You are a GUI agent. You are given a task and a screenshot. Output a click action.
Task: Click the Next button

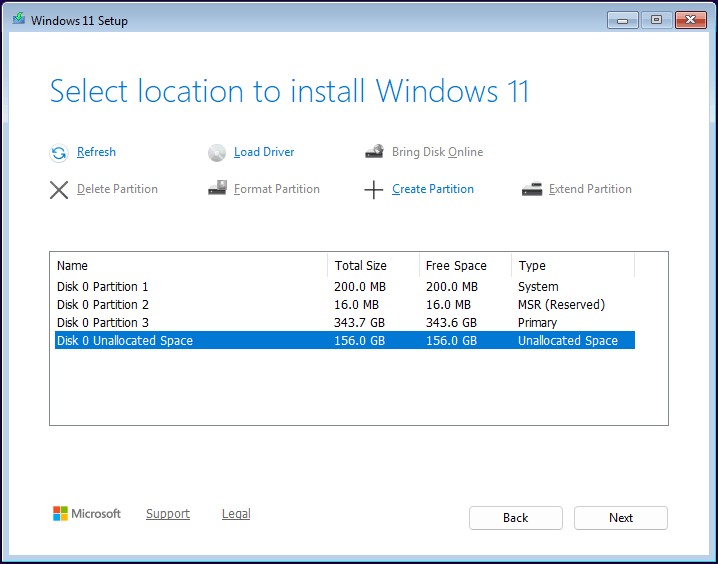[x=621, y=518]
